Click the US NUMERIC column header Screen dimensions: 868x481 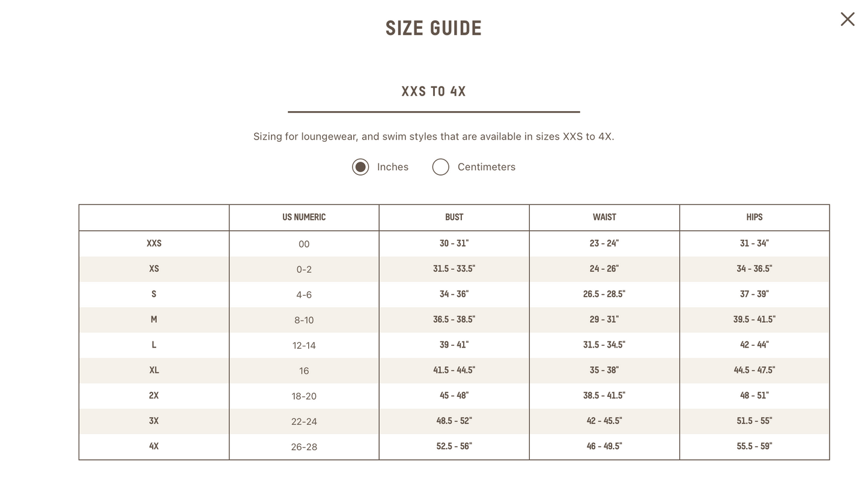coord(304,217)
